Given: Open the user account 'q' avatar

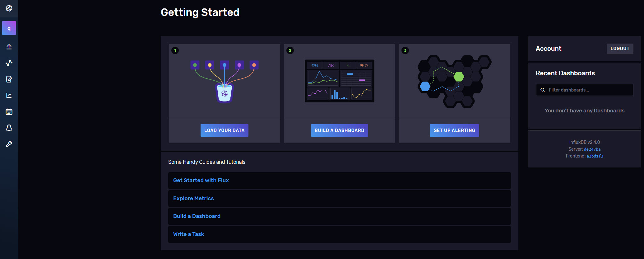Looking at the screenshot, I should (x=9, y=28).
